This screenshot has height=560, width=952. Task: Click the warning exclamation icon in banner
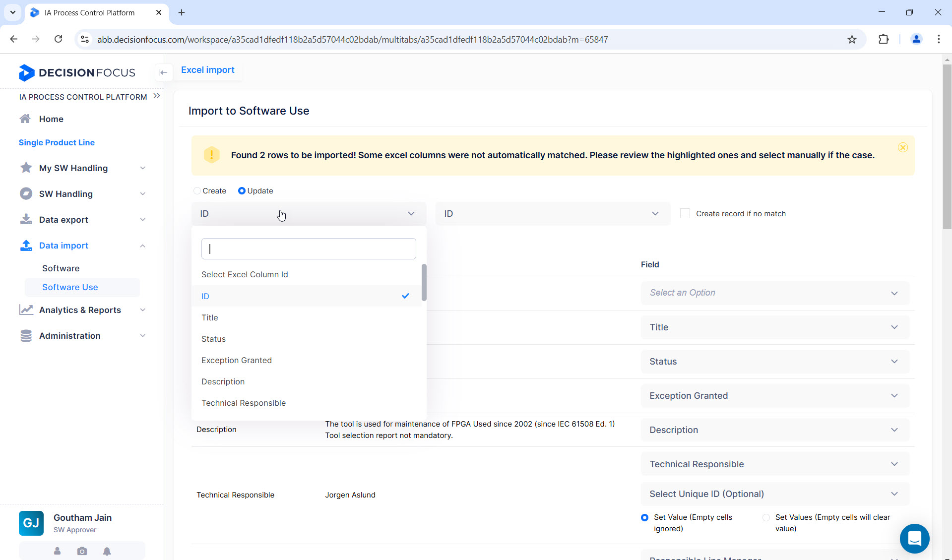click(x=211, y=155)
